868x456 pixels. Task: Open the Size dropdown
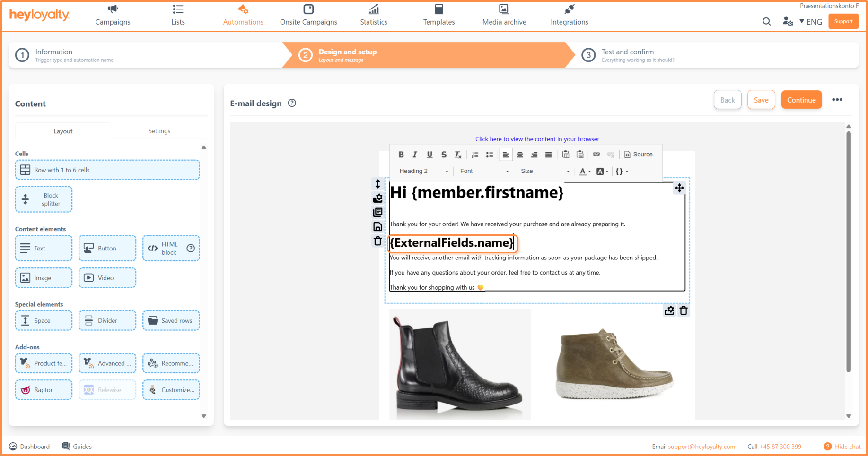544,171
